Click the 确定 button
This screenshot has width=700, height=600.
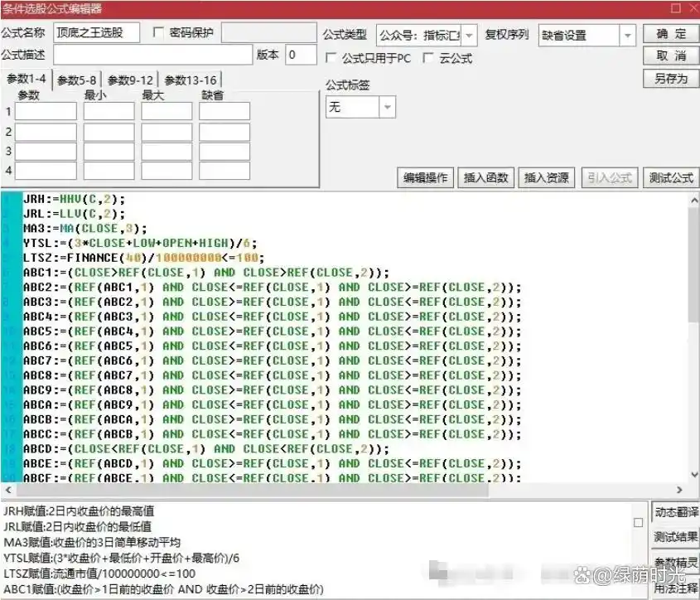click(671, 34)
